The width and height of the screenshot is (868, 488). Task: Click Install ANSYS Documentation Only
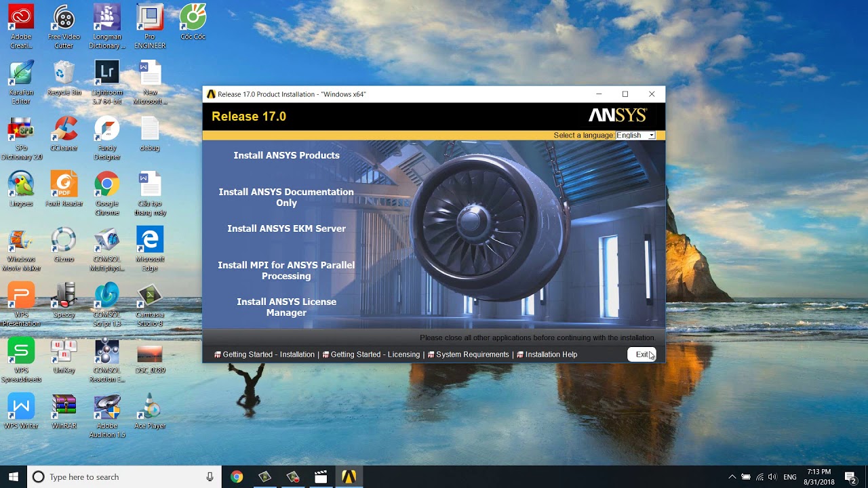tap(286, 197)
